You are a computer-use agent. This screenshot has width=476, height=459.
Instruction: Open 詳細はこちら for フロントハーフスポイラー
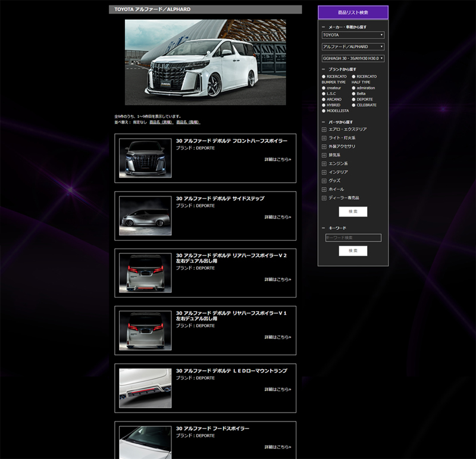point(278,160)
